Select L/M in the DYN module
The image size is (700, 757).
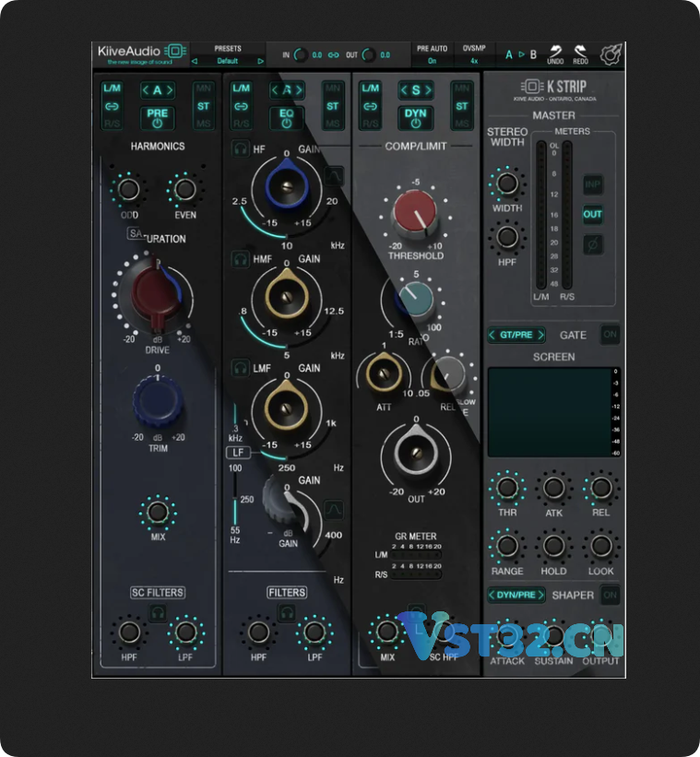pos(370,89)
